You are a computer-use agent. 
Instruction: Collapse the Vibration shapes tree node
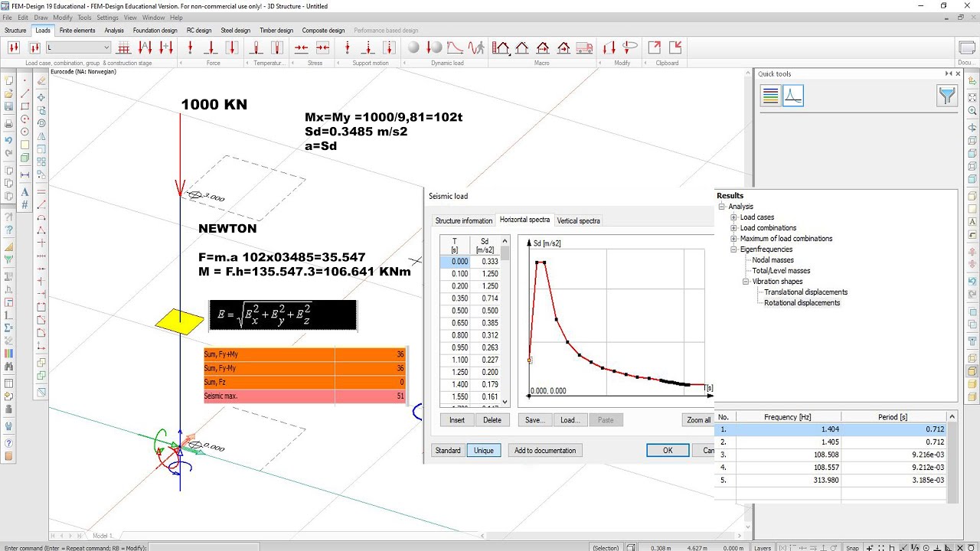[x=746, y=282]
